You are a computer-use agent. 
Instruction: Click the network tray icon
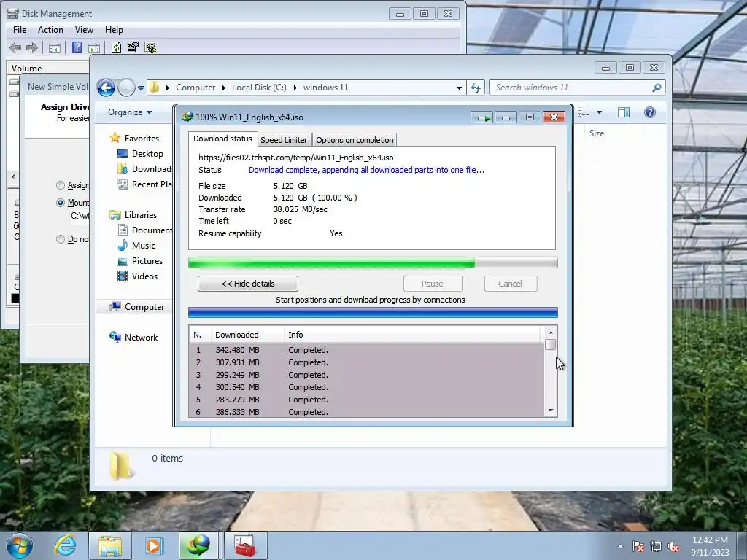tap(656, 546)
